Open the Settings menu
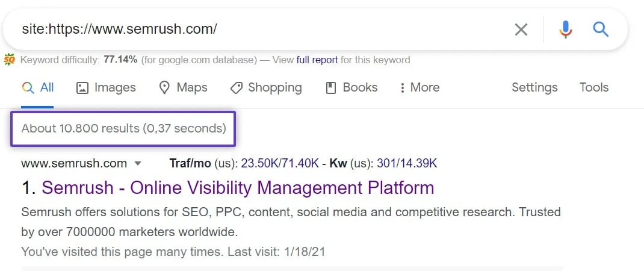Screen dimensions: 644x271 click(x=534, y=87)
